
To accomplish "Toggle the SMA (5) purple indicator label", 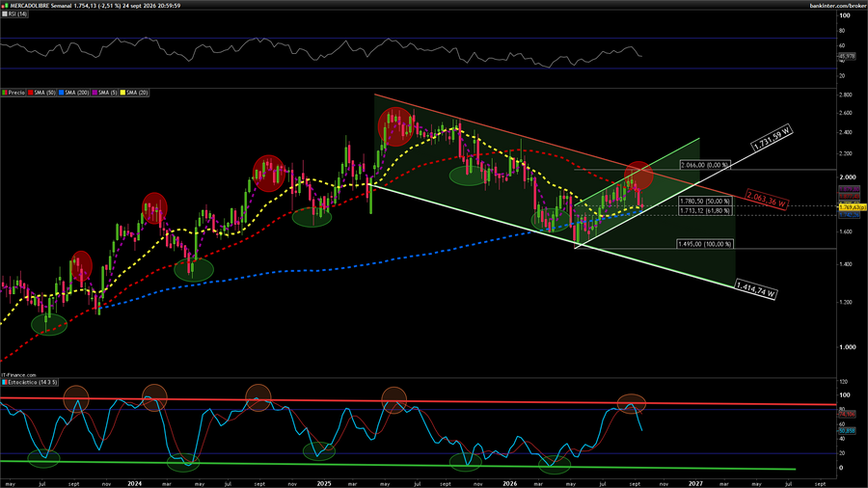I will [104, 93].
